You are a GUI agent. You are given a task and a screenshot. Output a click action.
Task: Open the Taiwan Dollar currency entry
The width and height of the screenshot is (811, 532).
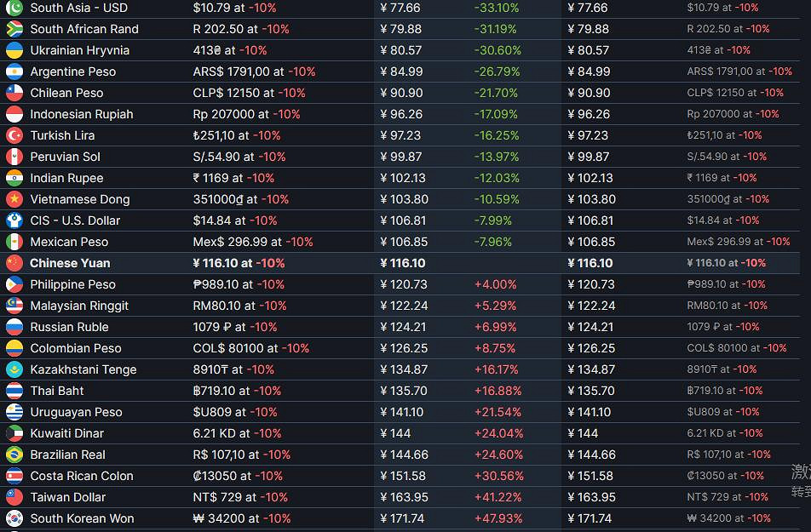[x=68, y=497]
